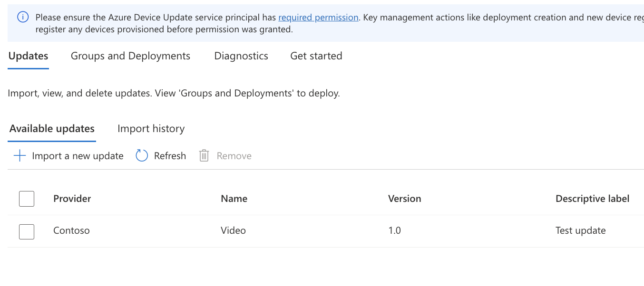Click the info icon in the banner

(x=22, y=18)
